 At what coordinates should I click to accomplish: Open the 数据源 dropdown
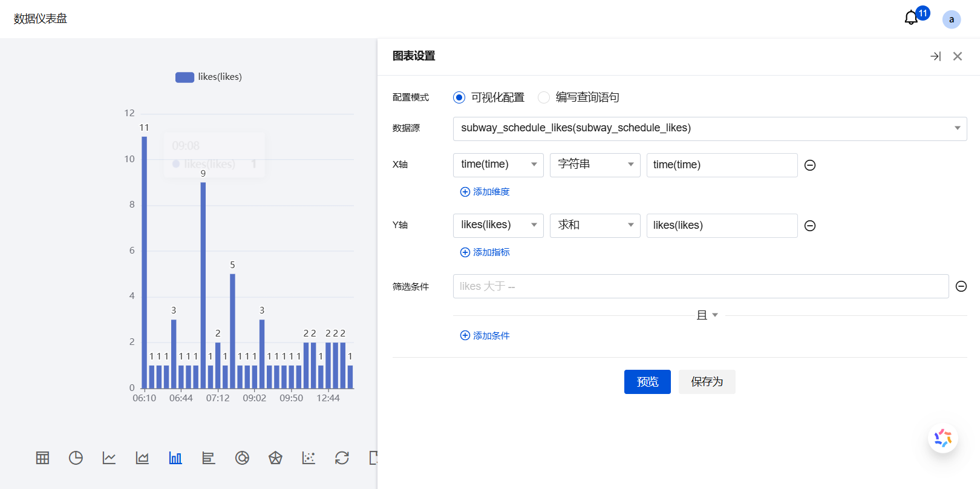710,128
